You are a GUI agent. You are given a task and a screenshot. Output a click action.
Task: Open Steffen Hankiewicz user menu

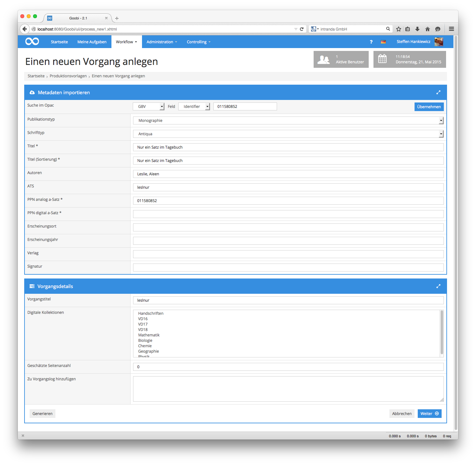point(413,42)
